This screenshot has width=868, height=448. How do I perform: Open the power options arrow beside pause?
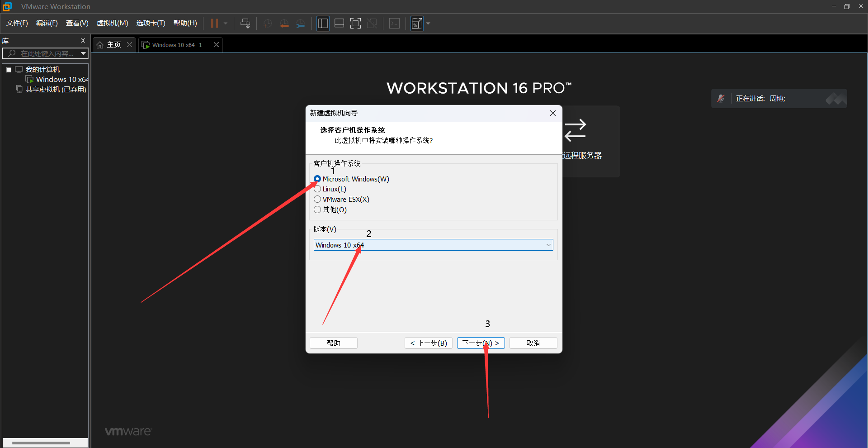tap(226, 24)
